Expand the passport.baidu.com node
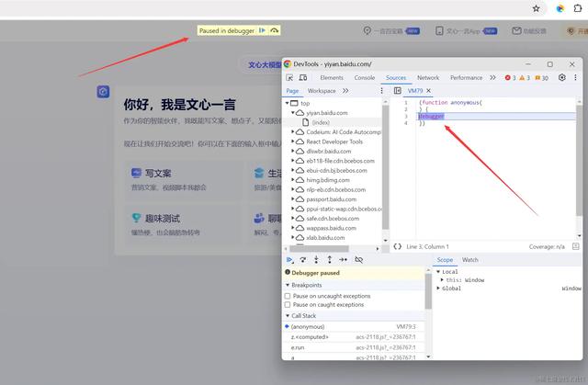The image size is (588, 385). pyautogui.click(x=292, y=199)
